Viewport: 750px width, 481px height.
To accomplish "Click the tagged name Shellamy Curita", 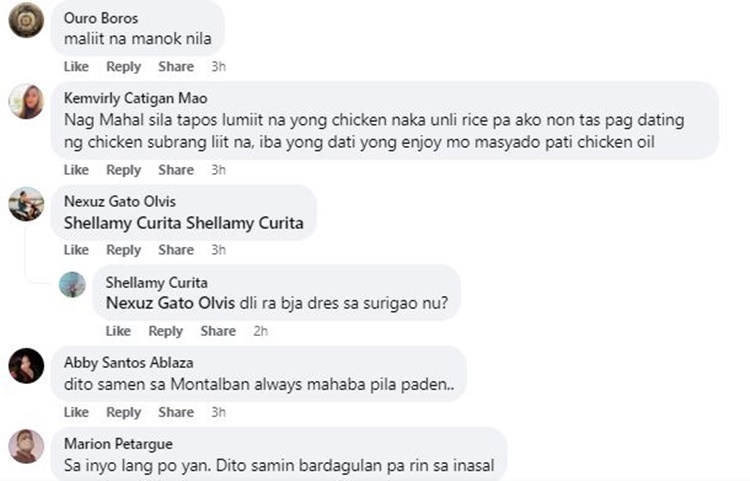I will click(122, 222).
